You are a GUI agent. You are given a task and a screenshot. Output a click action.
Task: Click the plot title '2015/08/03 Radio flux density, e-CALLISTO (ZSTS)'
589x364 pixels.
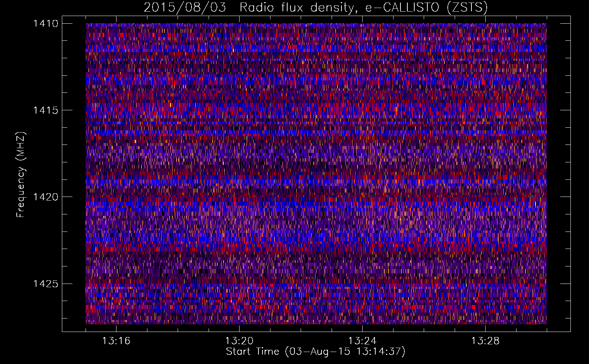point(316,8)
